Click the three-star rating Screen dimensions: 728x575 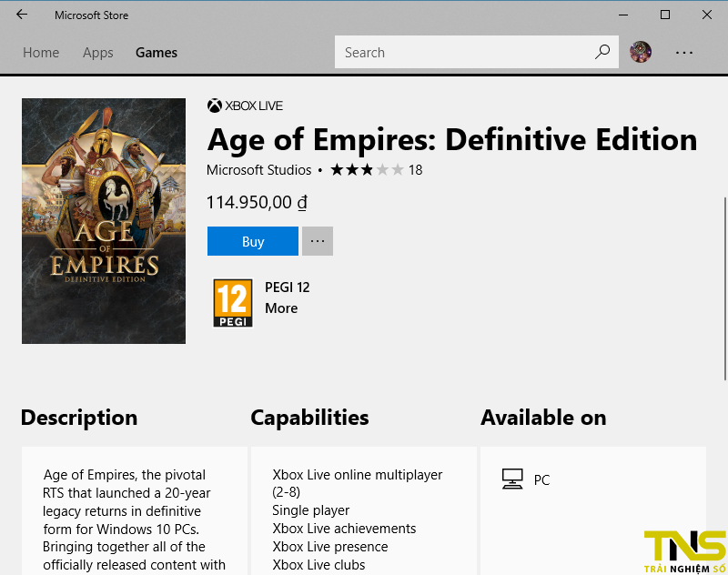click(x=367, y=170)
